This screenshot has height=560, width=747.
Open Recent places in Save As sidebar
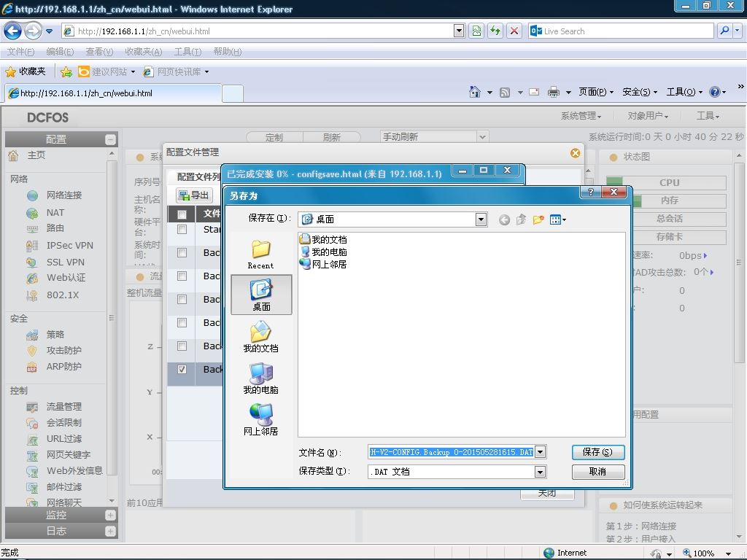click(x=260, y=254)
